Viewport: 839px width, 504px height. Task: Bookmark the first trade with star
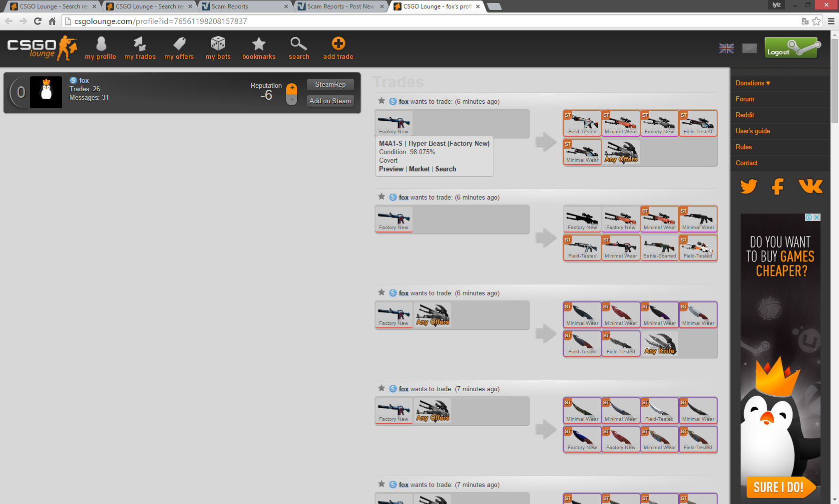[382, 101]
